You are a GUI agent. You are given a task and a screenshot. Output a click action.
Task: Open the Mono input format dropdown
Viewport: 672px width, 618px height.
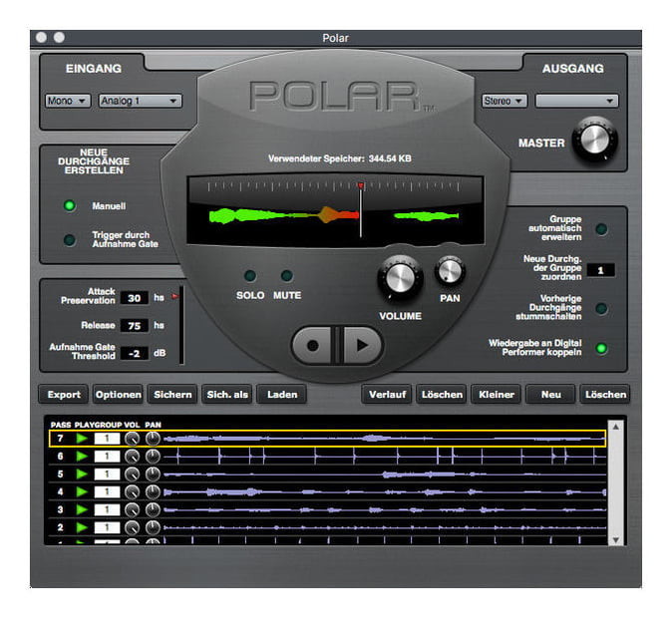click(68, 101)
